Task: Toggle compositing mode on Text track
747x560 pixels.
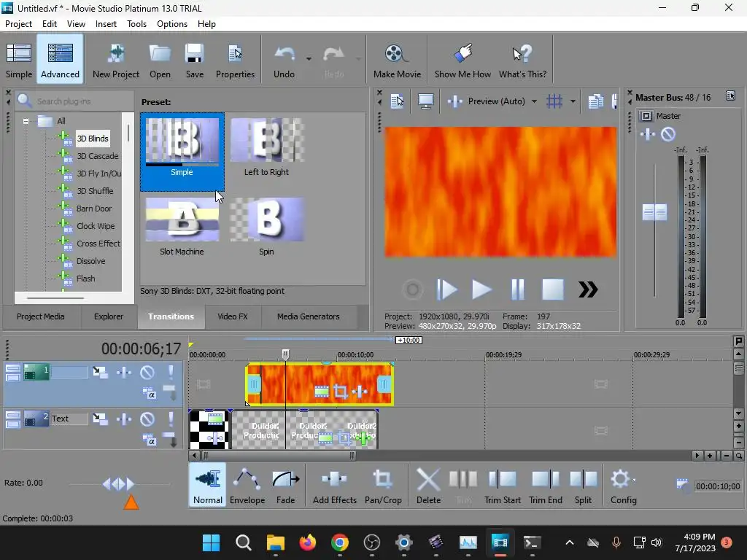Action: click(x=149, y=440)
